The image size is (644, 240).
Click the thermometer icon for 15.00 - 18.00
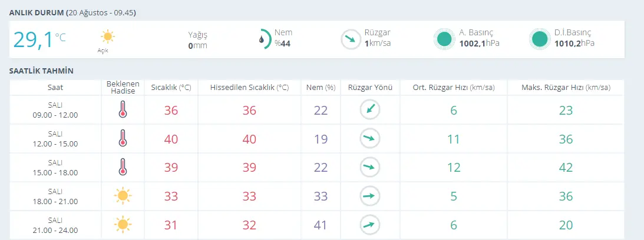122,167
